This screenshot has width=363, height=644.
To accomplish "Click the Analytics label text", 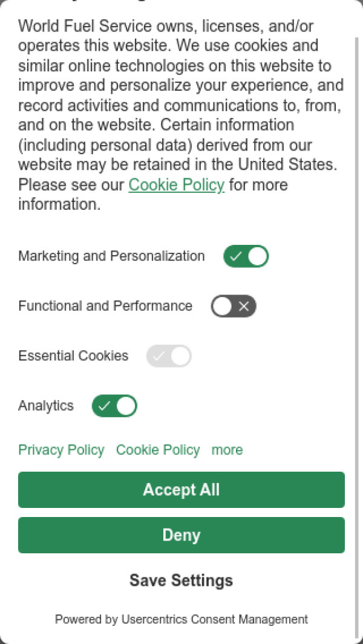I will point(46,406).
